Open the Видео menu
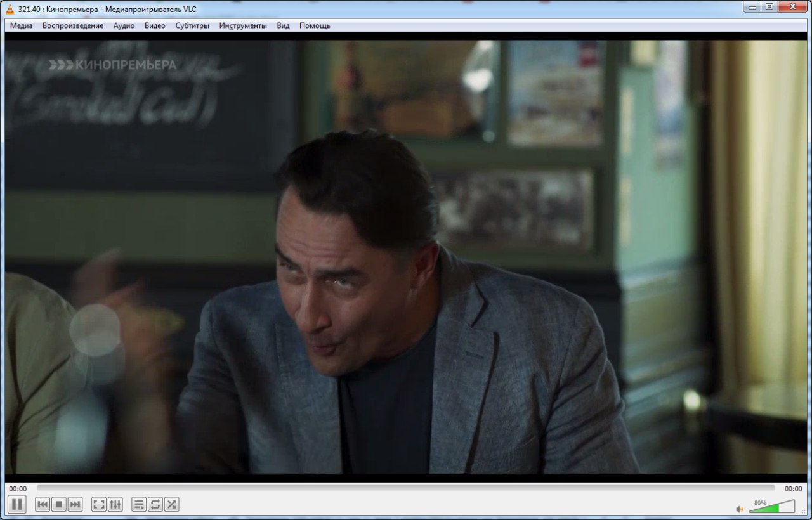 pyautogui.click(x=155, y=26)
